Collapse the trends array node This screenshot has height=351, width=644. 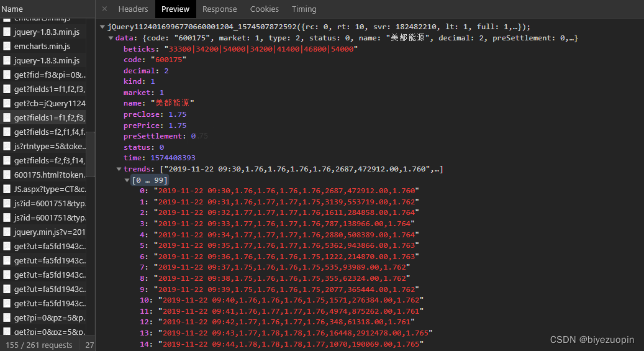(x=119, y=169)
